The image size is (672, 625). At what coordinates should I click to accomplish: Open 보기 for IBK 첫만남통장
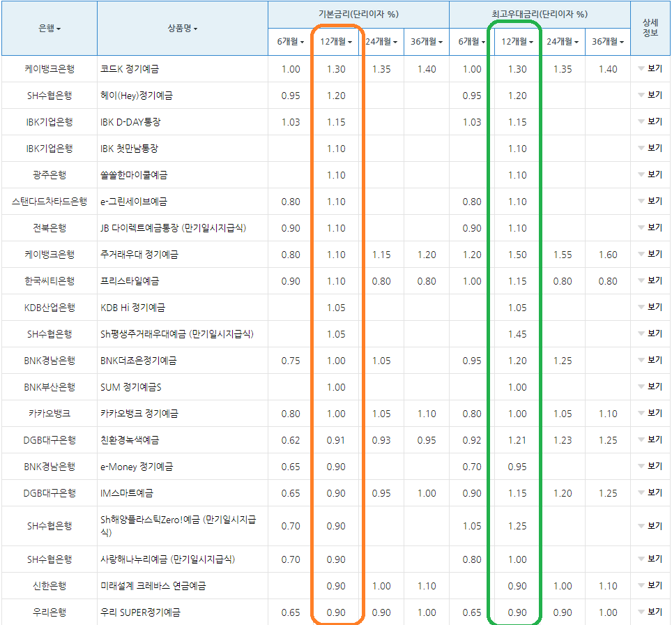pyautogui.click(x=650, y=149)
